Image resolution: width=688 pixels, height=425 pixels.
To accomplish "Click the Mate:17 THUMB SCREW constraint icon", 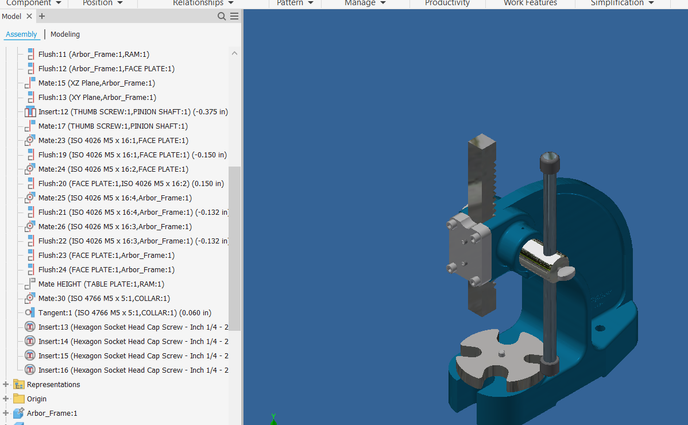I will [x=30, y=126].
